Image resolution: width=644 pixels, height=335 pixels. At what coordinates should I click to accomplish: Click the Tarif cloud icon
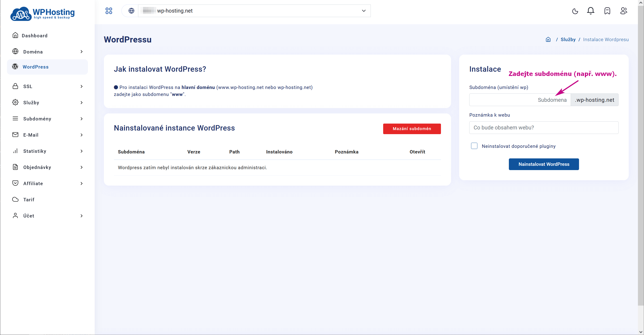15,199
